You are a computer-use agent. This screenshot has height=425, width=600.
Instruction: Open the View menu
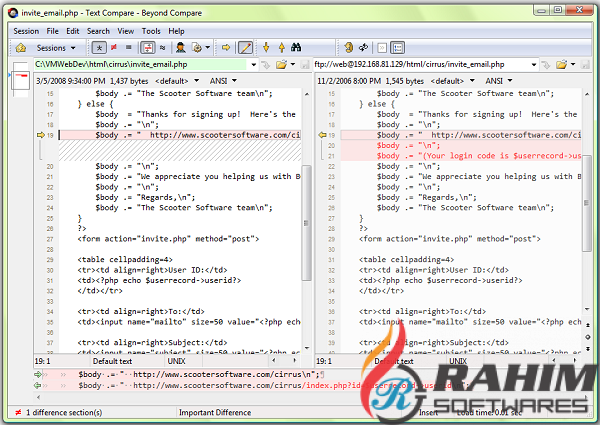pyautogui.click(x=126, y=31)
